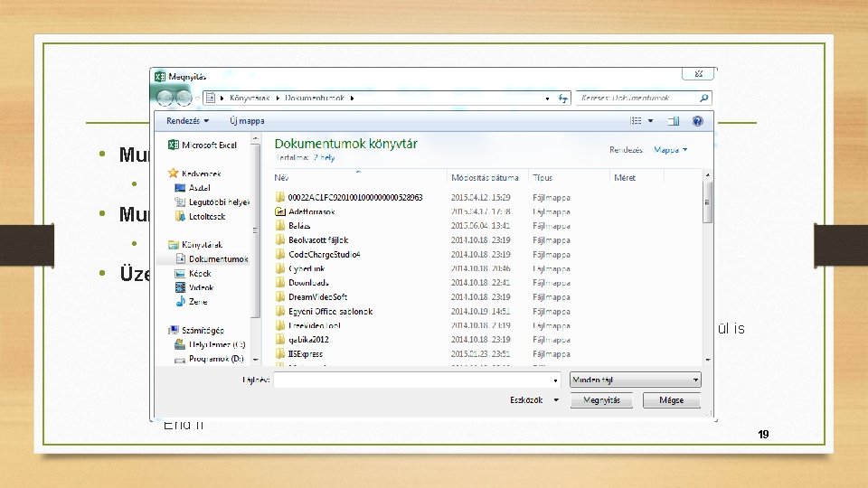Image resolution: width=868 pixels, height=488 pixels.
Task: Click the search magnifier icon
Action: (703, 98)
